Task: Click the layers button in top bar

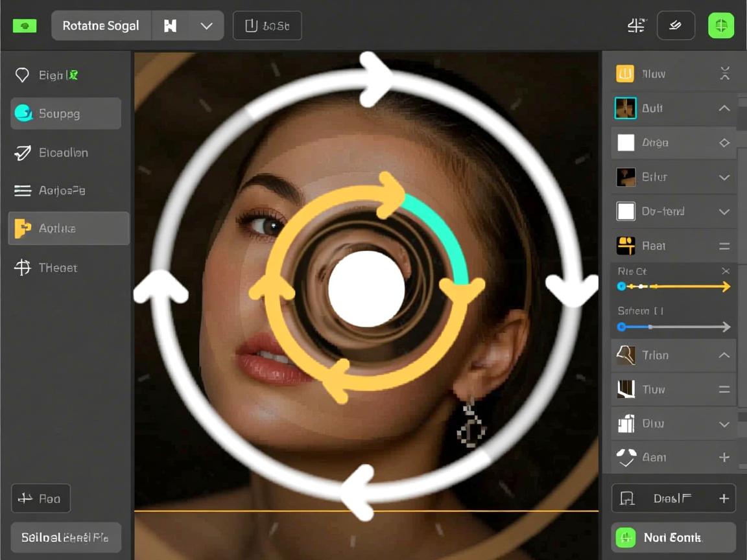Action: click(676, 26)
